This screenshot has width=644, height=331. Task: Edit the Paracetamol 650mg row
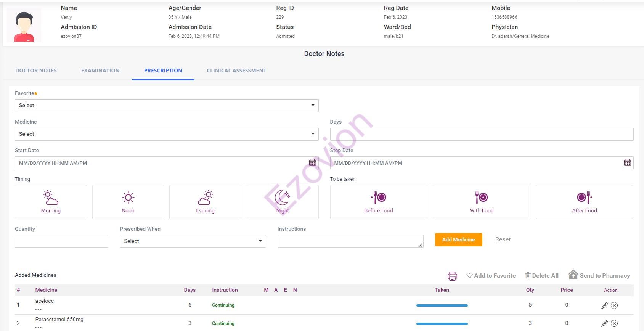(604, 323)
